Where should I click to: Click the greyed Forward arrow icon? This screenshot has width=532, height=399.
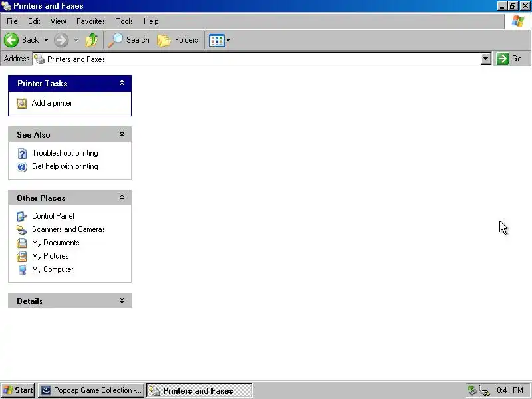pyautogui.click(x=61, y=40)
